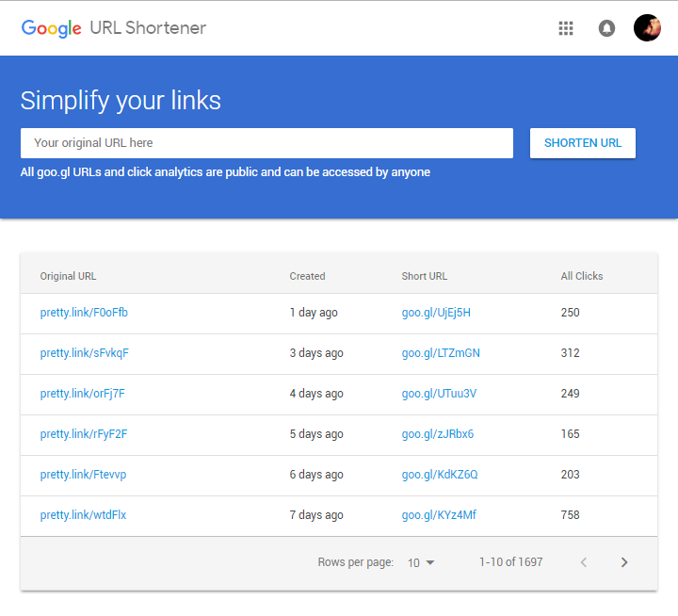Image resolution: width=678 pixels, height=616 pixels.
Task: Open the Google apps grid icon
Action: pos(566,28)
